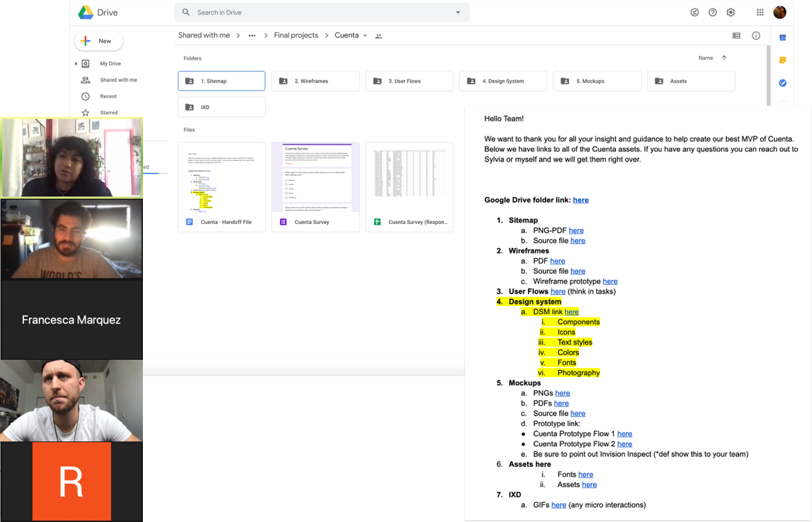
Task: Open Google Calendar side panel icon
Action: (x=783, y=38)
